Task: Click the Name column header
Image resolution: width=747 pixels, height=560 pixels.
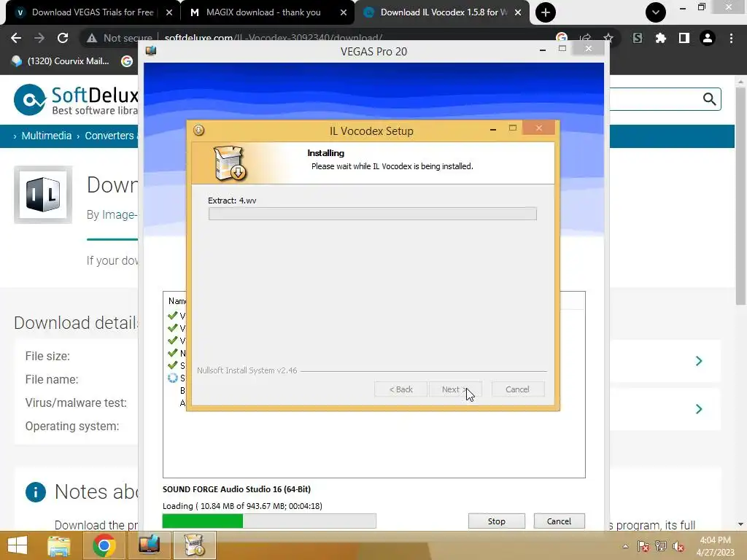Action: (177, 301)
